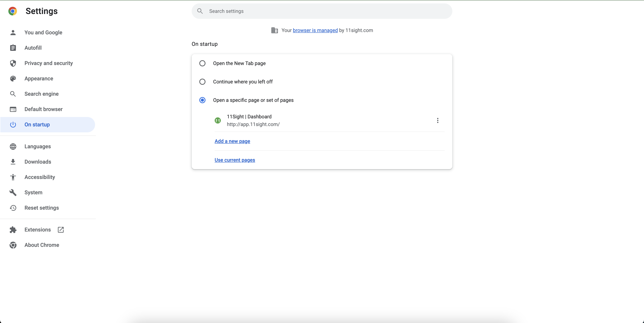
Task: Click the person icon for You and Google
Action: (13, 33)
